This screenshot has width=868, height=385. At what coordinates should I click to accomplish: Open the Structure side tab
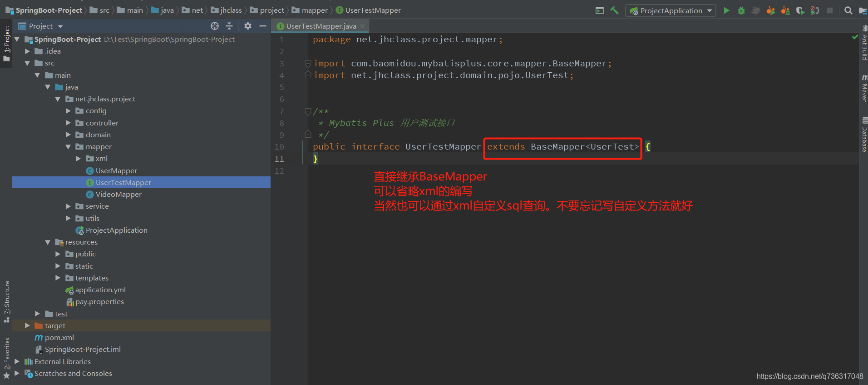(x=7, y=301)
